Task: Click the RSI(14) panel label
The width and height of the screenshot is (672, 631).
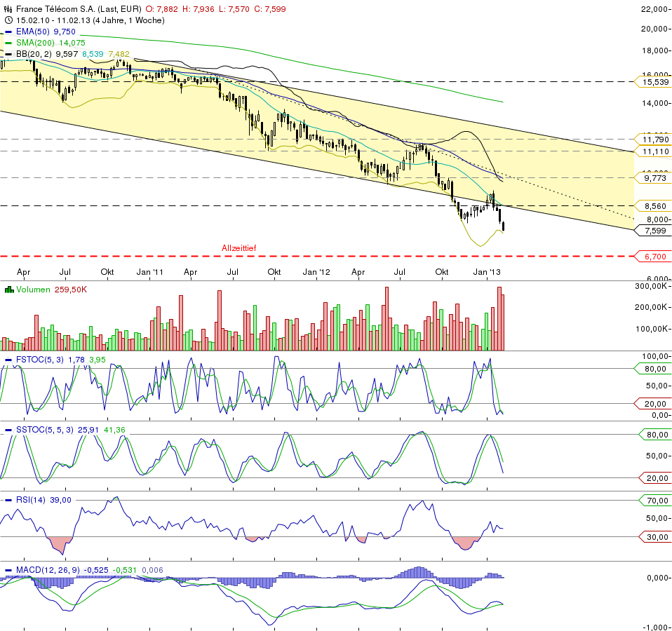Action: tap(31, 500)
